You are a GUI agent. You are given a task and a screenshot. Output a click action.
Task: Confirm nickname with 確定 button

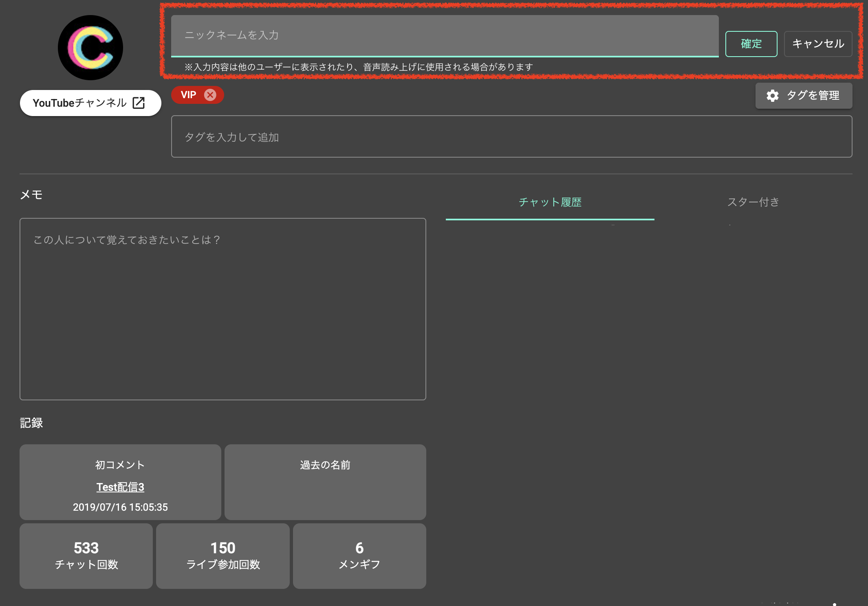click(751, 44)
